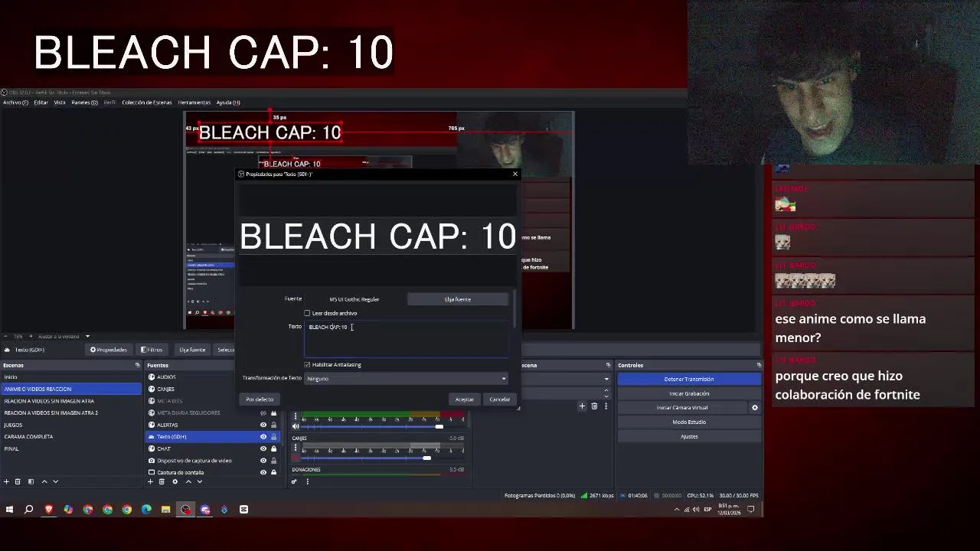
Task: Click properties dialog vertical scrollbar
Action: tap(514, 310)
